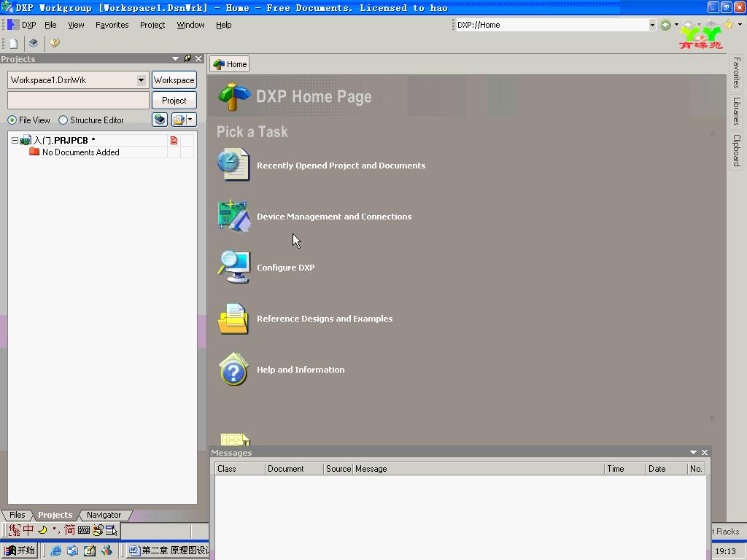747x560 pixels.
Task: Pin the Projects panel
Action: pyautogui.click(x=187, y=58)
